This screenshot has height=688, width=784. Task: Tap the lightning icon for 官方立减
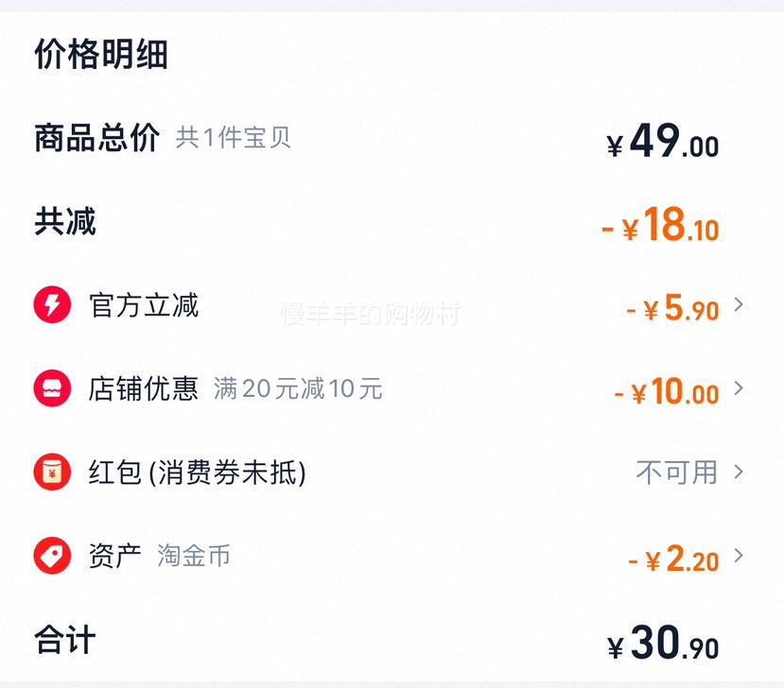pos(52,304)
